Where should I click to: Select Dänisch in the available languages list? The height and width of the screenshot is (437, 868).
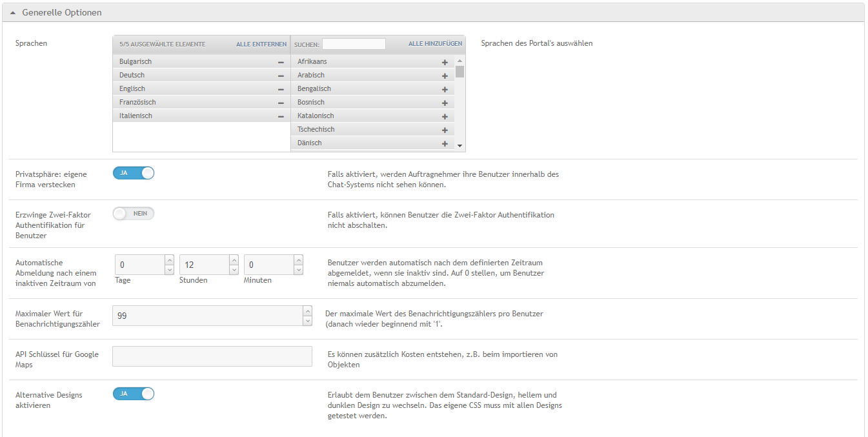coord(373,143)
